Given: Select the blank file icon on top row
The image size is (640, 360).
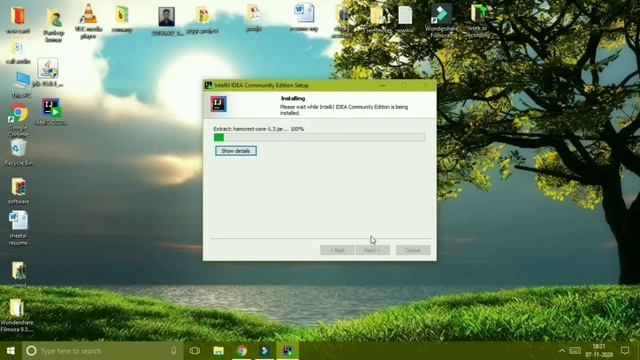Looking at the screenshot, I should coord(405,19).
